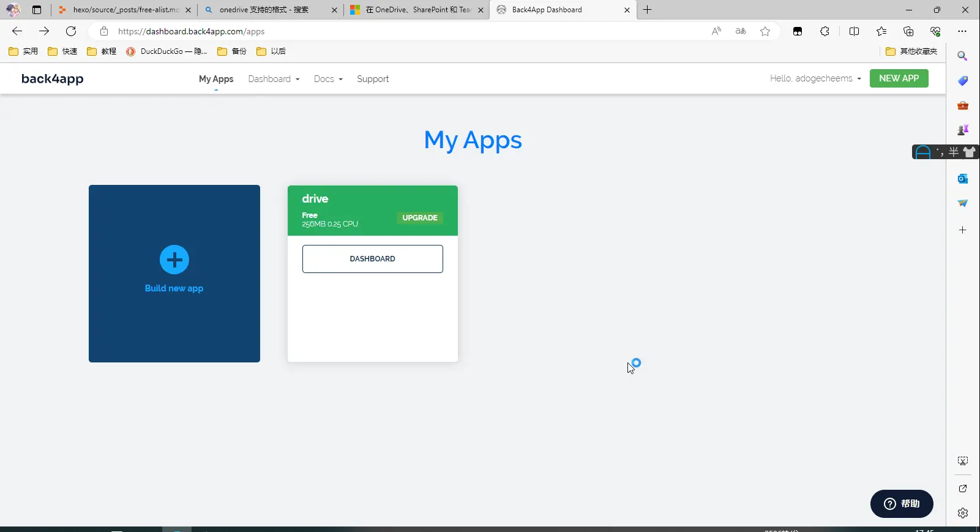
Task: Add this page to favorites star
Action: tap(765, 31)
